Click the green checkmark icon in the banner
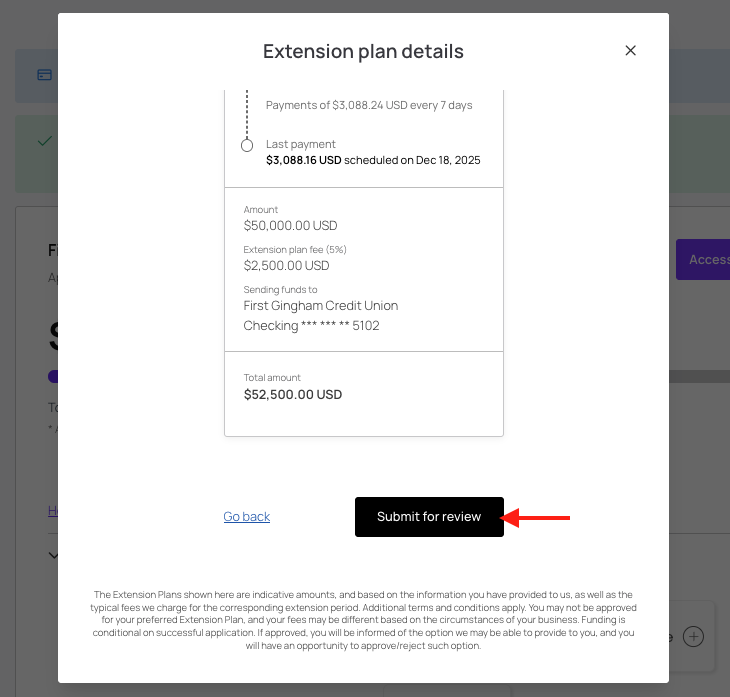The image size is (730, 697). pos(45,141)
